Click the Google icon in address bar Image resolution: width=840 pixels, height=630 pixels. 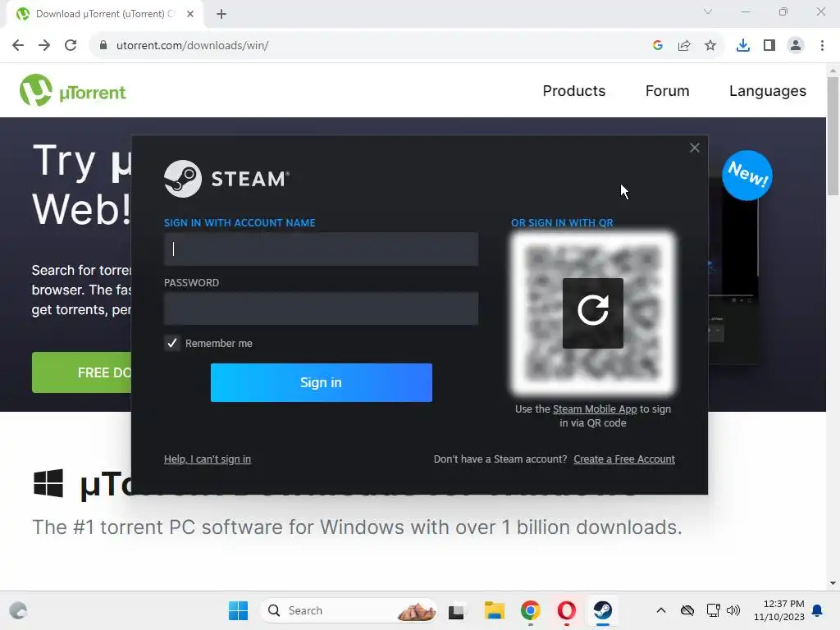[x=658, y=46]
